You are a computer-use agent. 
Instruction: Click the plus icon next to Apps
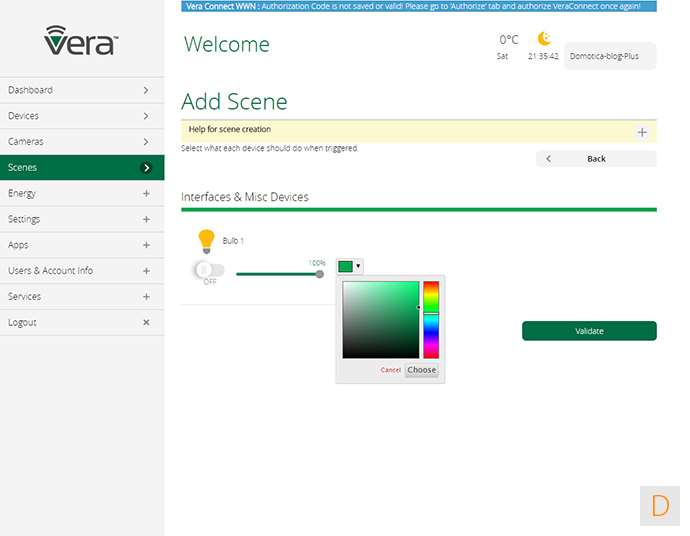pyautogui.click(x=146, y=245)
